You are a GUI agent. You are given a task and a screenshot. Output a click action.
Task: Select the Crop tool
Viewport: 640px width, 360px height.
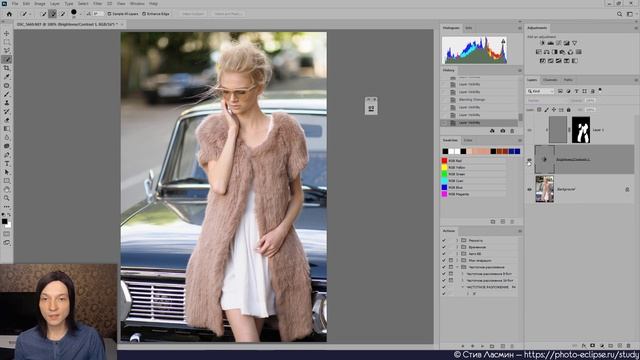tap(7, 68)
